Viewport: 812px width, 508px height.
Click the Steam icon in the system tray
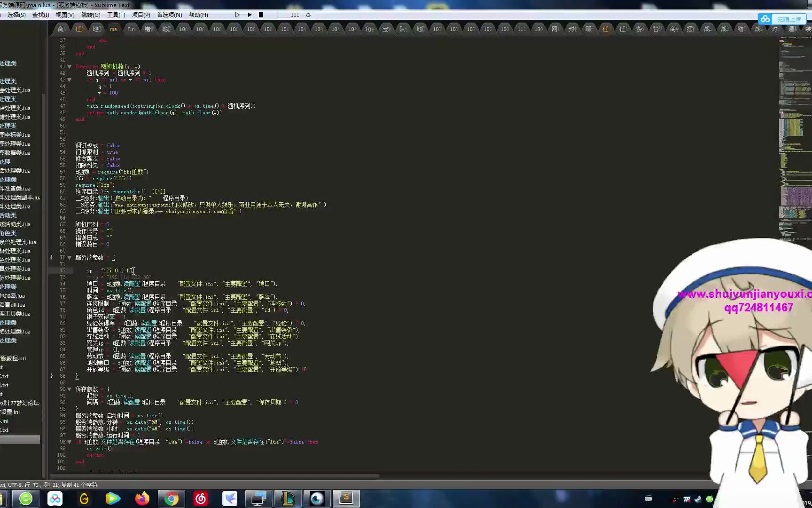tap(698, 500)
